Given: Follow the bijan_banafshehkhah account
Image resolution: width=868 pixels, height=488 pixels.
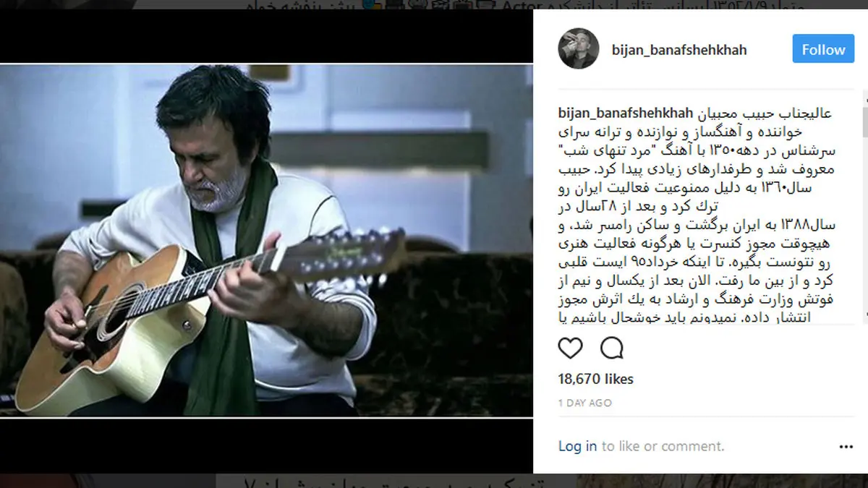Looking at the screenshot, I should (x=823, y=49).
